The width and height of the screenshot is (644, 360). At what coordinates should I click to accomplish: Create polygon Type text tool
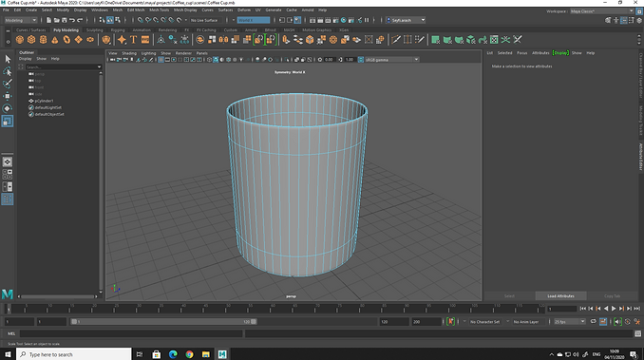pyautogui.click(x=134, y=40)
